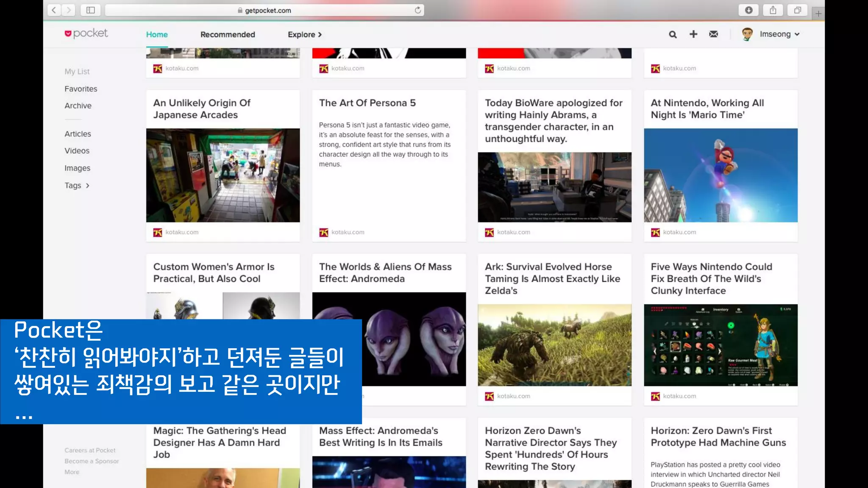
Task: Open Magic: The Gathering's Head Designer title
Action: [x=220, y=443]
